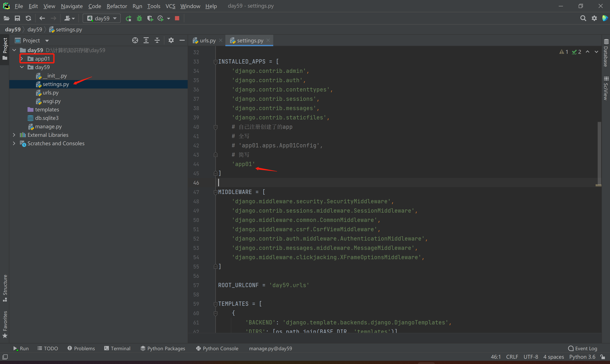
Task: Select opened file locate target icon
Action: [x=135, y=40]
